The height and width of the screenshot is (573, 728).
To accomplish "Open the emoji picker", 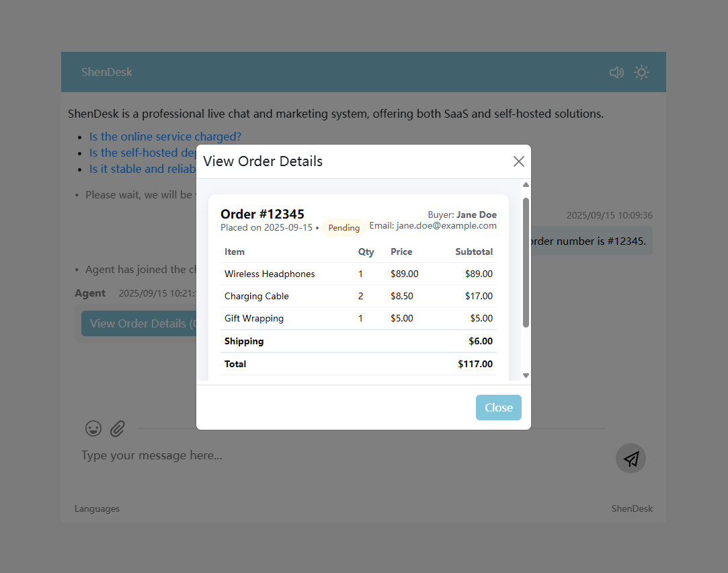I will point(93,428).
